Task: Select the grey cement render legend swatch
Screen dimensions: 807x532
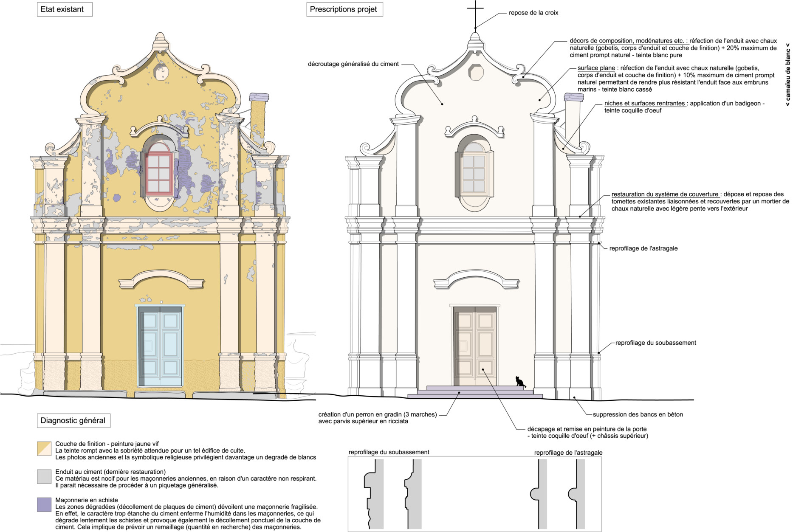Action: 44,476
